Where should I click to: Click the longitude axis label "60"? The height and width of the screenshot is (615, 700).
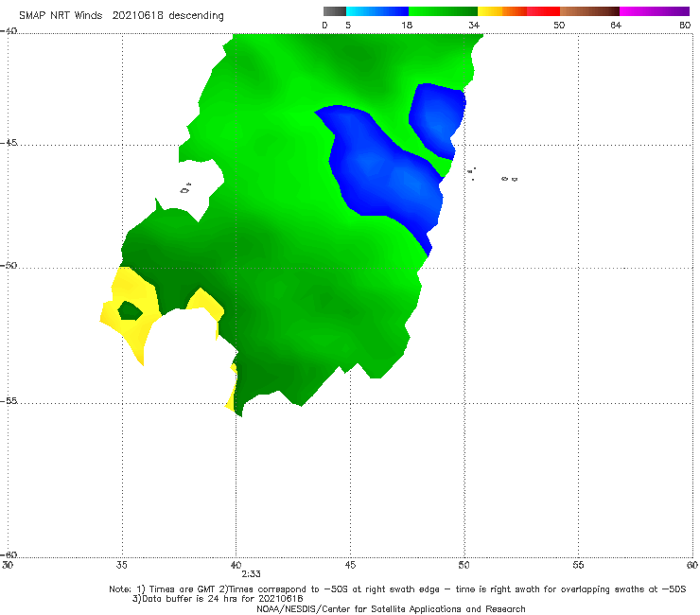coord(692,565)
